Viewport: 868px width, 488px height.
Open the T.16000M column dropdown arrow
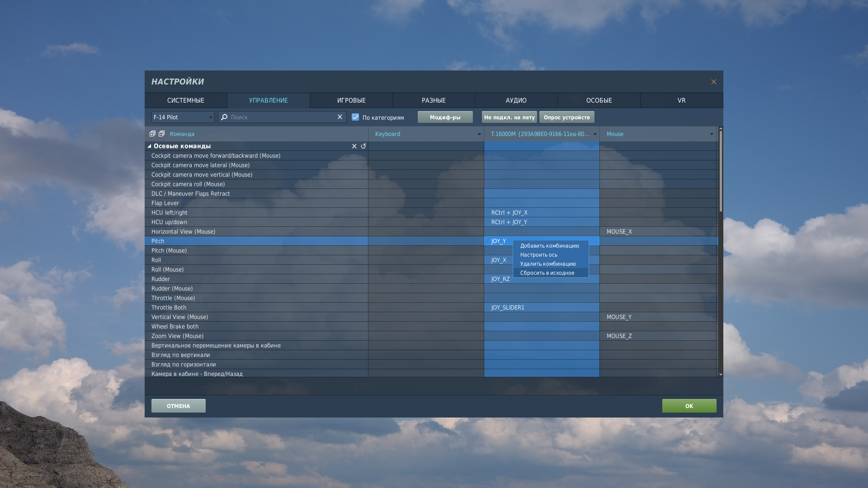[x=595, y=134]
